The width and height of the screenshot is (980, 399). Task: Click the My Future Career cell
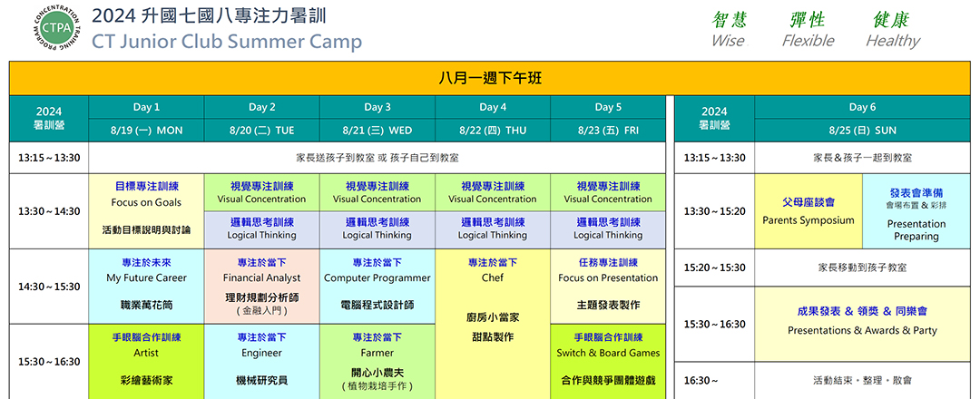146,286
